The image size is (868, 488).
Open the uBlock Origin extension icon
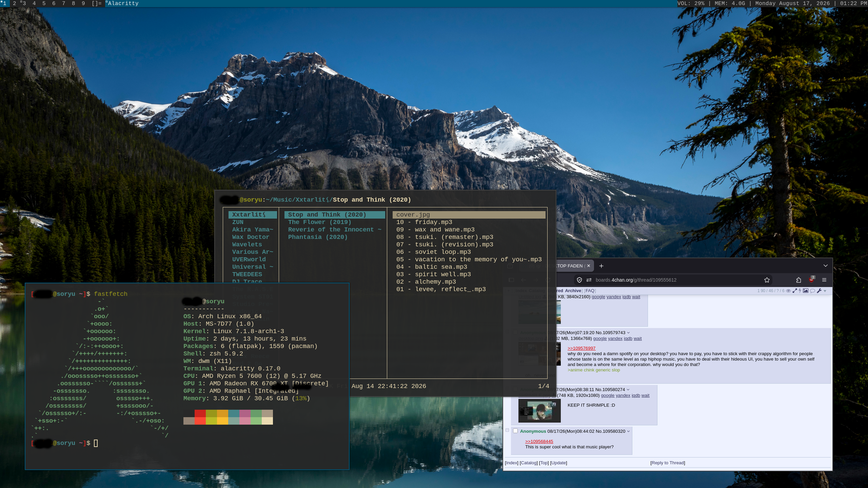[x=811, y=280]
